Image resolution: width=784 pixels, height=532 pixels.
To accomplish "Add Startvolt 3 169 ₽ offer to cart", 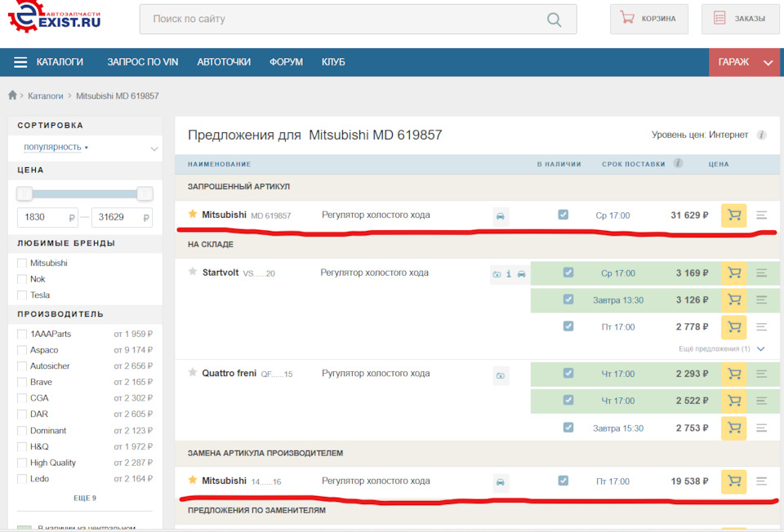I will click(x=733, y=273).
